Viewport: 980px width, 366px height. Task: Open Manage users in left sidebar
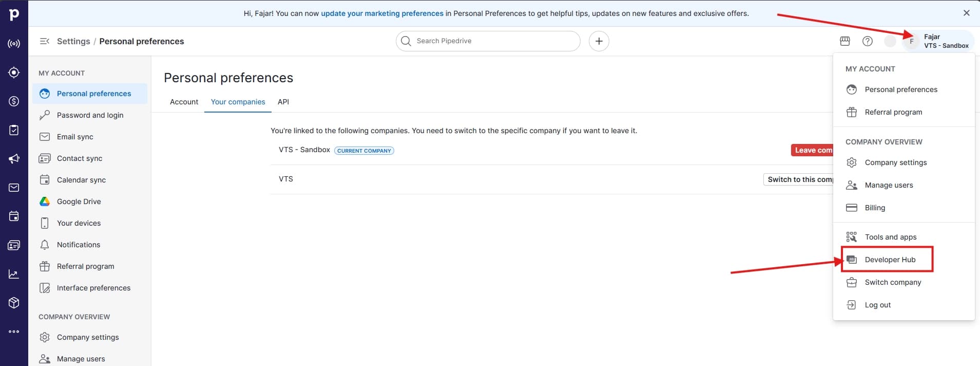(x=90, y=359)
